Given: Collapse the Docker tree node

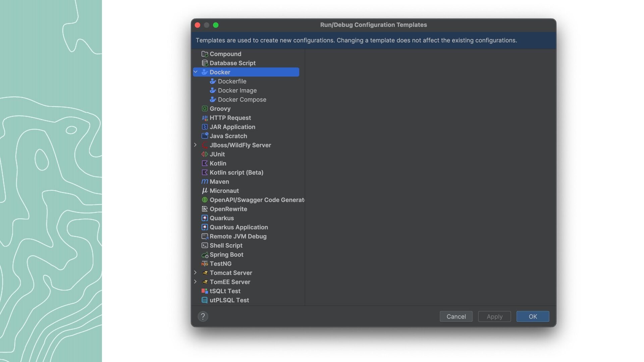Looking at the screenshot, I should coord(196,72).
